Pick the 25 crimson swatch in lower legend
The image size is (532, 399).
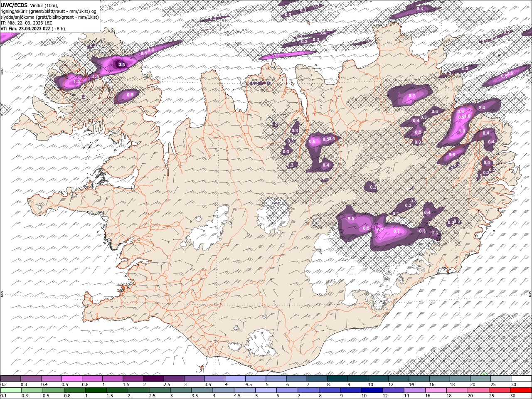pyautogui.click(x=500, y=390)
